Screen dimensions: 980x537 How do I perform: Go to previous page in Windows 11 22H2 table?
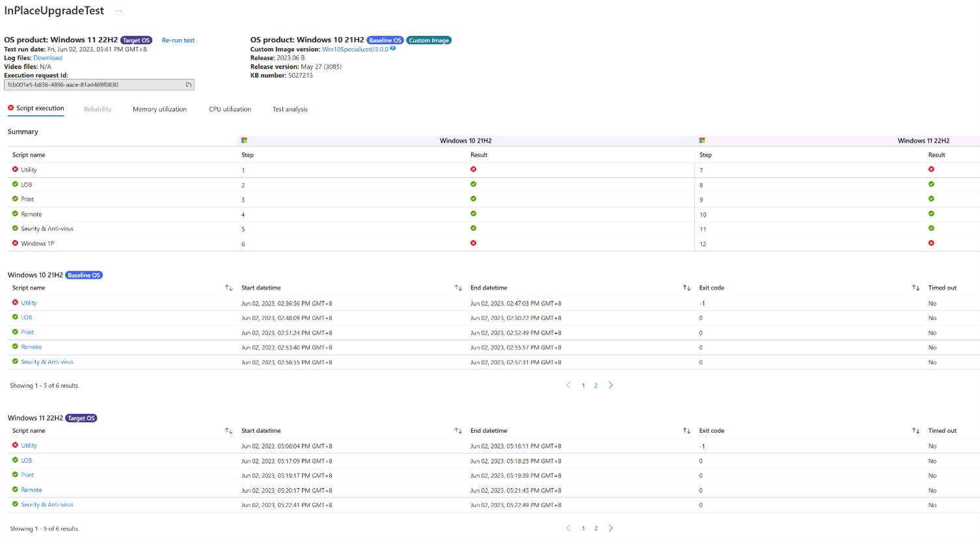569,529
